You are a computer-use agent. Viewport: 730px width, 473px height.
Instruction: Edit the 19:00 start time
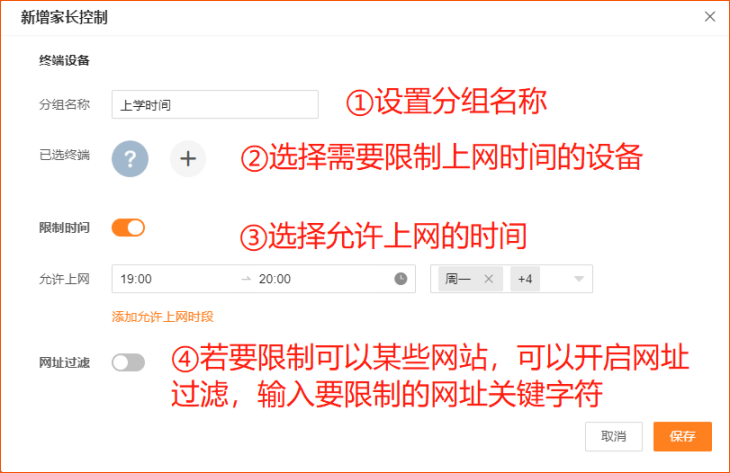(x=136, y=279)
